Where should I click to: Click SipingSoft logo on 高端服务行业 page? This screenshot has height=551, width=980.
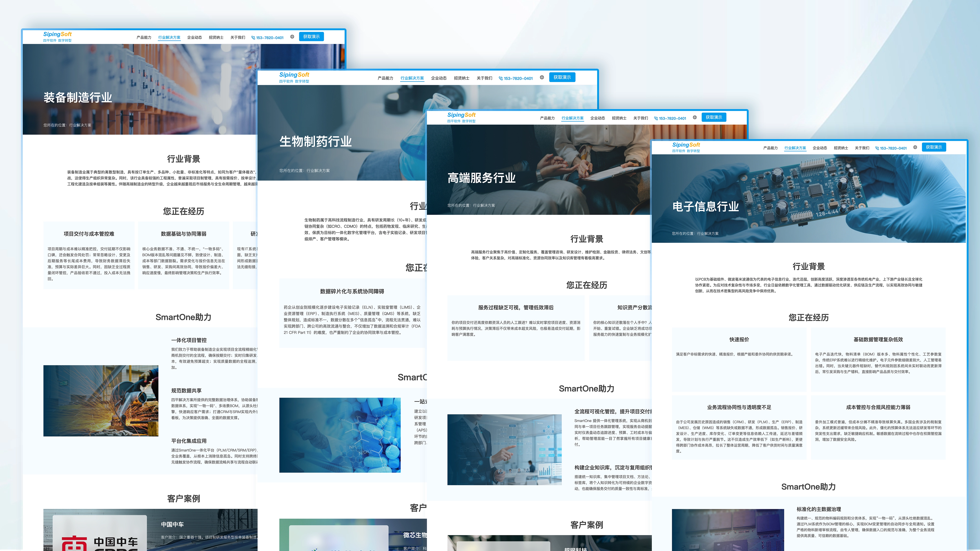(461, 117)
